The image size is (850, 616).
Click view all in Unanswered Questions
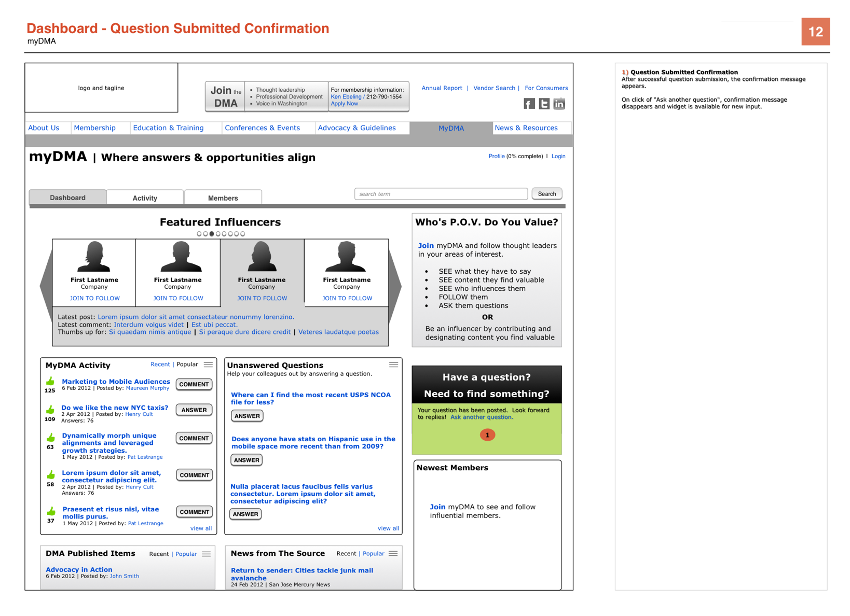click(x=388, y=528)
